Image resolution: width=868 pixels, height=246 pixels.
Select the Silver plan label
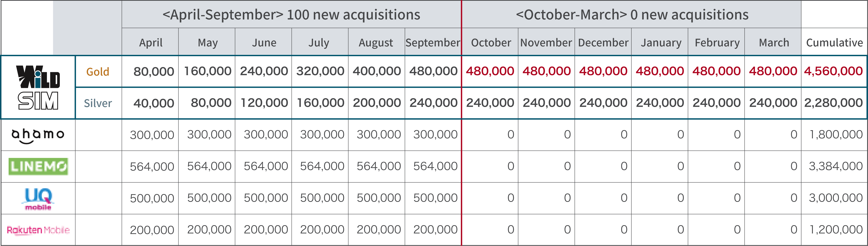(x=98, y=103)
